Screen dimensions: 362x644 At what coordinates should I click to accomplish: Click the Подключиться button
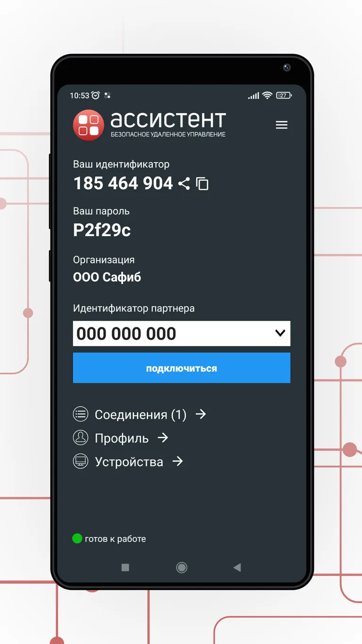[181, 368]
